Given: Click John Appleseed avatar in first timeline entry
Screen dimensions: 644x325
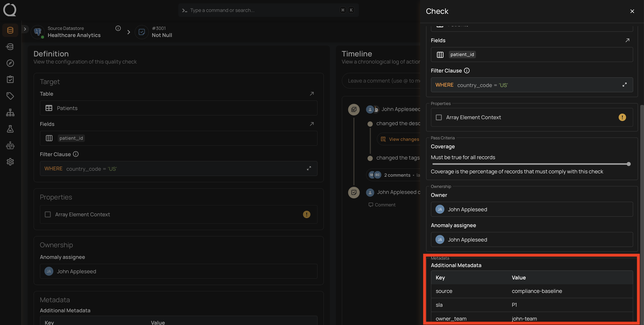Looking at the screenshot, I should coord(370,109).
